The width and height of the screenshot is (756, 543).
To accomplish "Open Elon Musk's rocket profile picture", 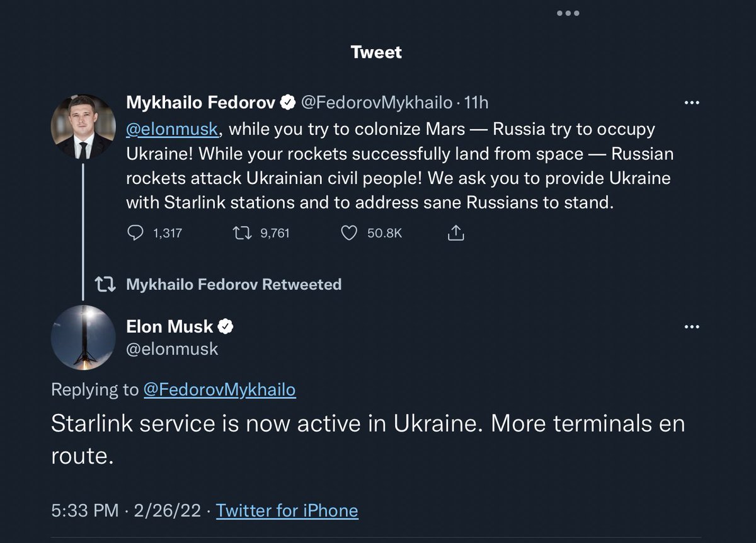I will click(x=83, y=337).
